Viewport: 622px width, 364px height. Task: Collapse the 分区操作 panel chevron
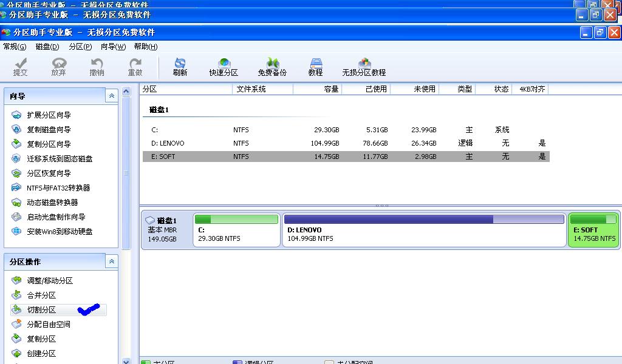point(112,261)
